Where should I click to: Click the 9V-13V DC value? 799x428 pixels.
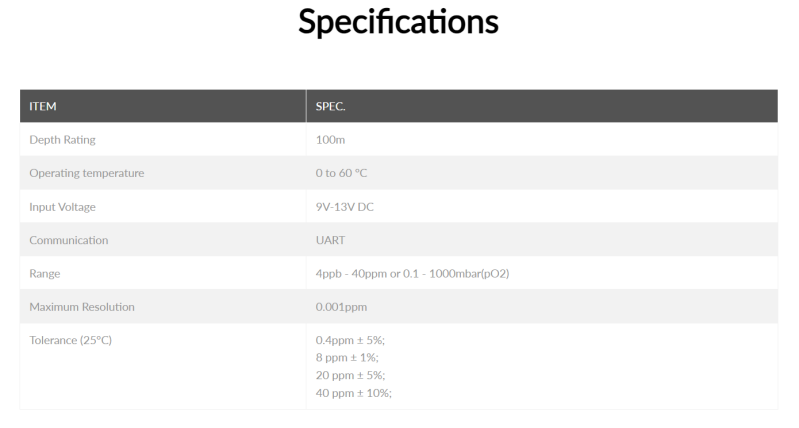click(x=346, y=207)
